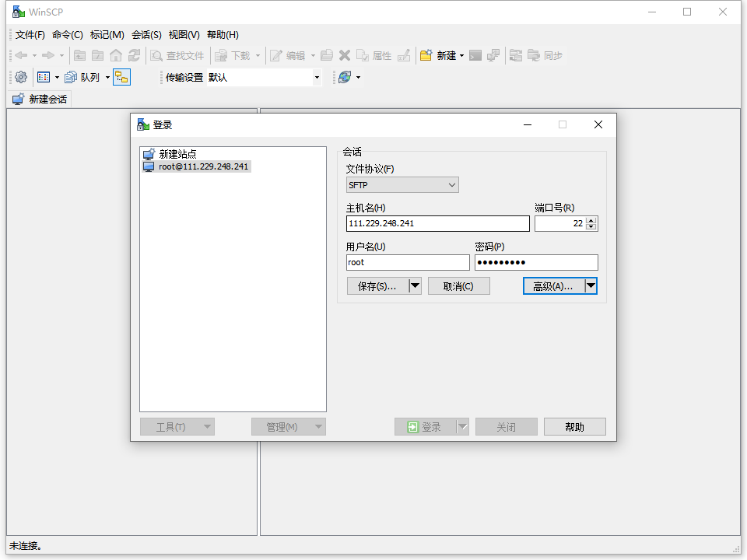Screen dimensions: 747x560
Task: Click the delete X toolbar icon
Action: tap(345, 56)
